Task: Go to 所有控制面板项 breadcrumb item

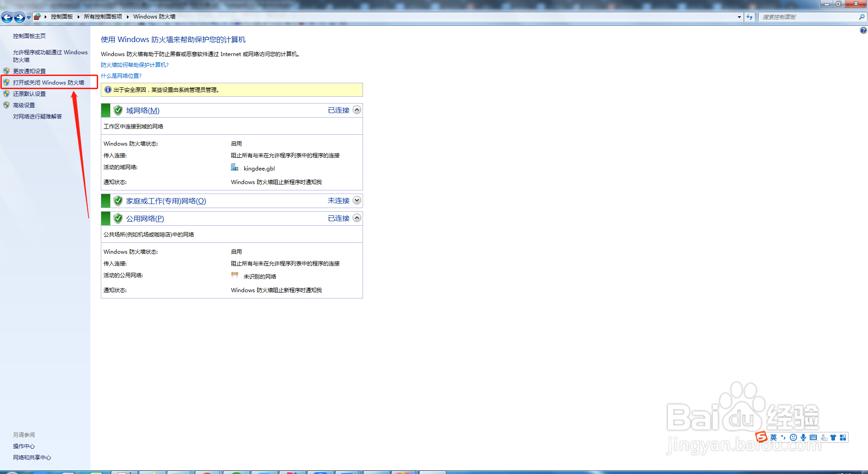Action: pos(103,16)
